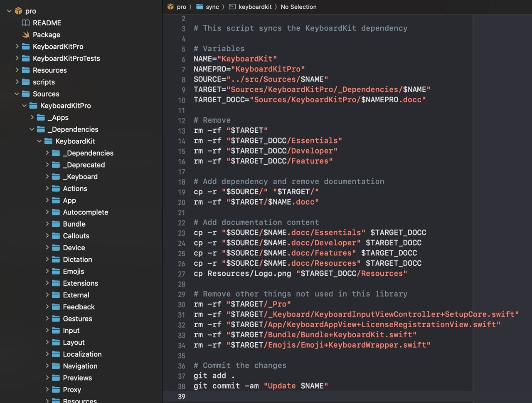Click the Package swift icon

[x=26, y=35]
